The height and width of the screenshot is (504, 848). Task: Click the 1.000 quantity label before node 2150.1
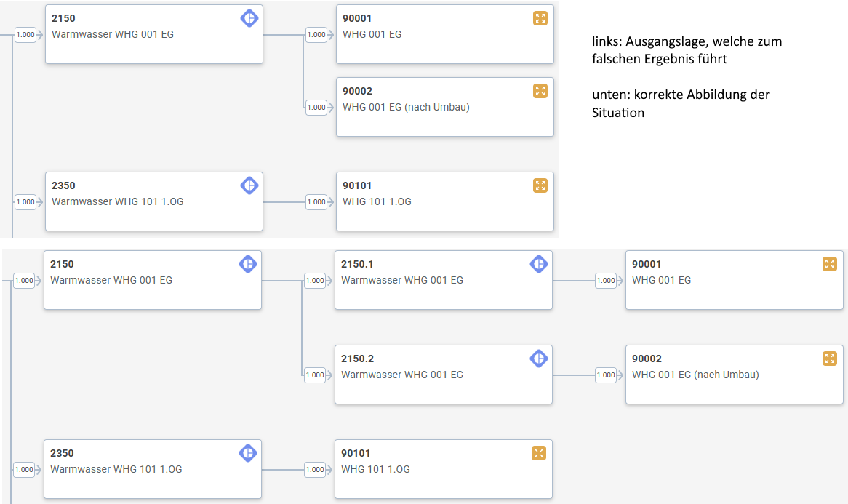[x=315, y=280]
